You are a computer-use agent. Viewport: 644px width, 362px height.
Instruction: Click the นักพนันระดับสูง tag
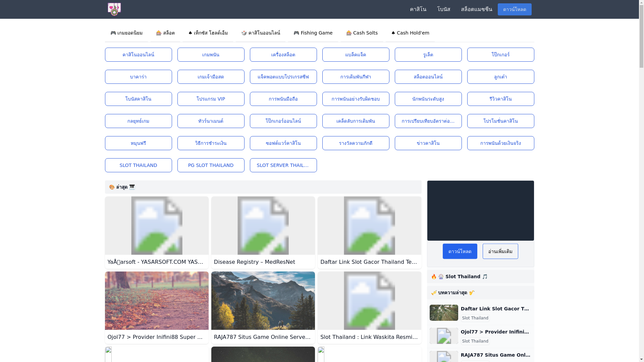click(x=428, y=99)
